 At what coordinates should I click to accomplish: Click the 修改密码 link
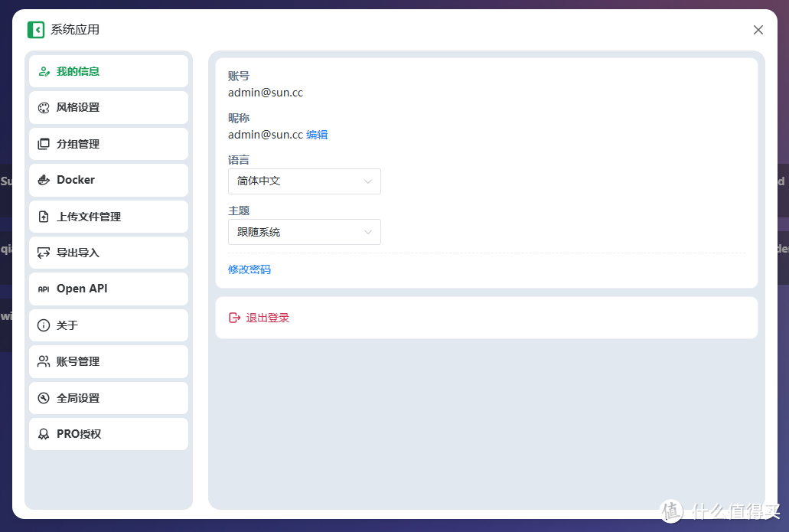click(249, 269)
